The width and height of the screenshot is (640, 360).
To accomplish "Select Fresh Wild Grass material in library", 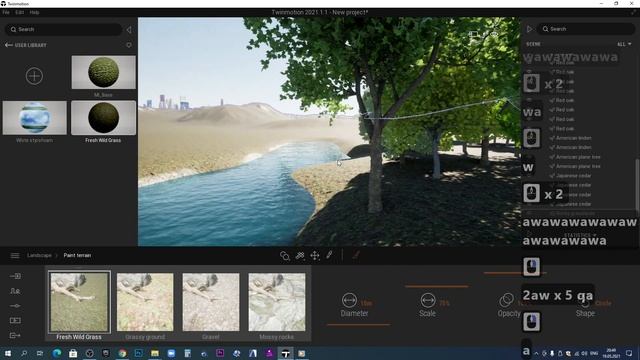I will coord(104,118).
